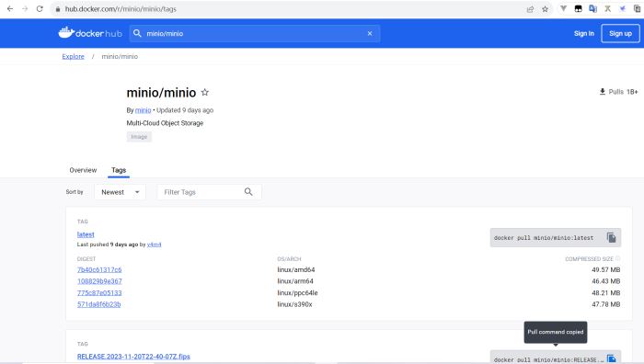Click the site lock icon in address bar

click(57, 9)
